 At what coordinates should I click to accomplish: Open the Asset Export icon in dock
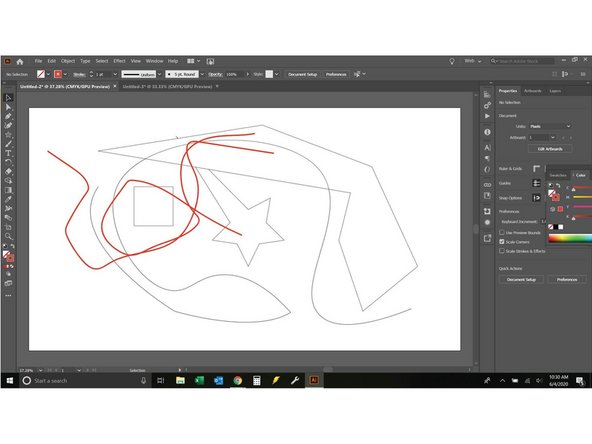tap(487, 238)
